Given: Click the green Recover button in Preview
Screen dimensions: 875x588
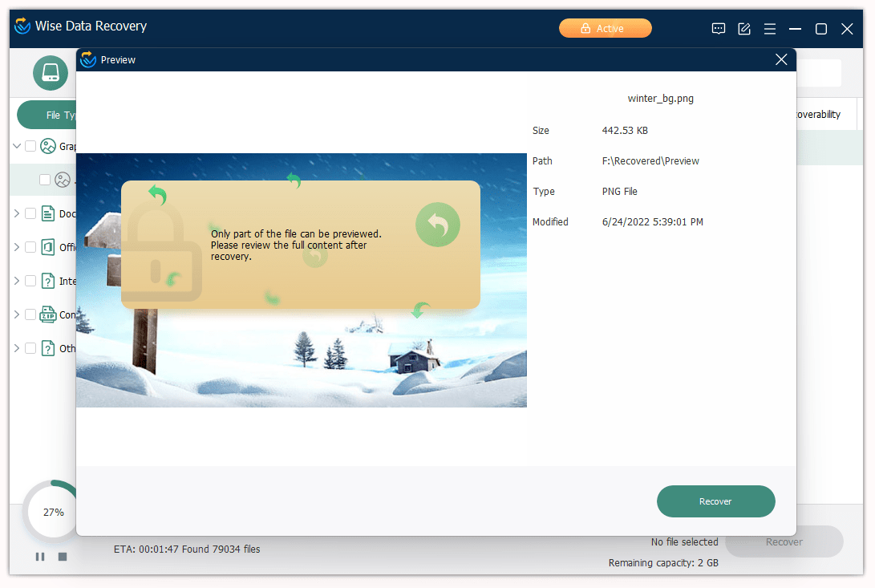Looking at the screenshot, I should pyautogui.click(x=715, y=501).
